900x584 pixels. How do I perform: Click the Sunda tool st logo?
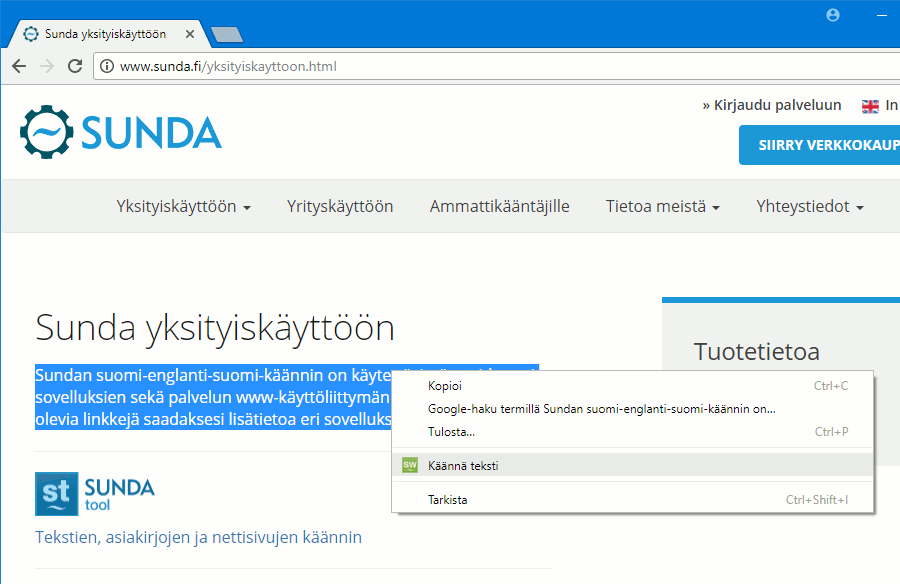coord(56,494)
